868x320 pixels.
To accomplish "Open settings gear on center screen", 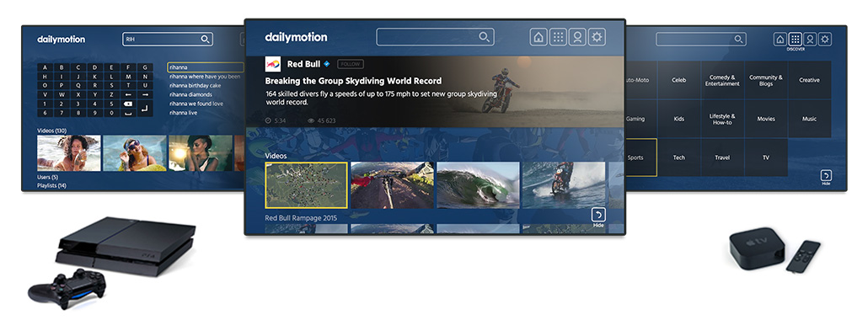I will pyautogui.click(x=597, y=37).
